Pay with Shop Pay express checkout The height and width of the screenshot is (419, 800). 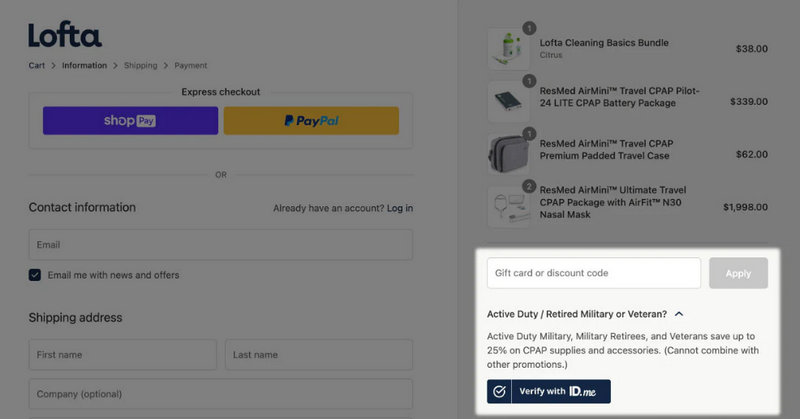[x=130, y=120]
